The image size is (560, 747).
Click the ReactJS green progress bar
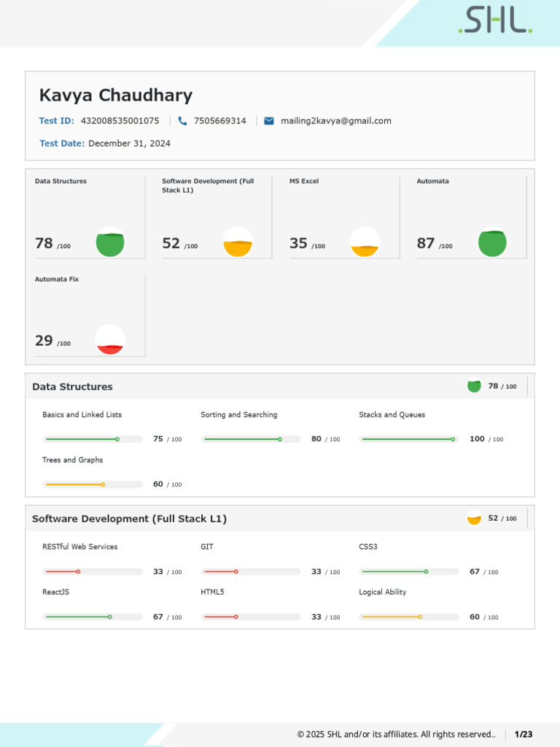(x=93, y=617)
